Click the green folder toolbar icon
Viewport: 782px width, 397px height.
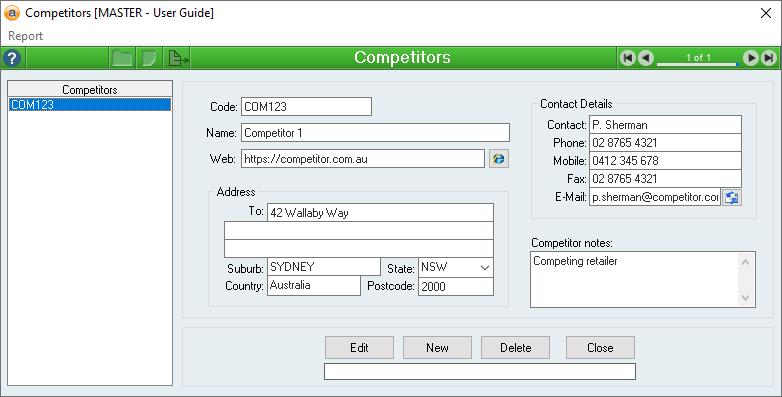[122, 58]
